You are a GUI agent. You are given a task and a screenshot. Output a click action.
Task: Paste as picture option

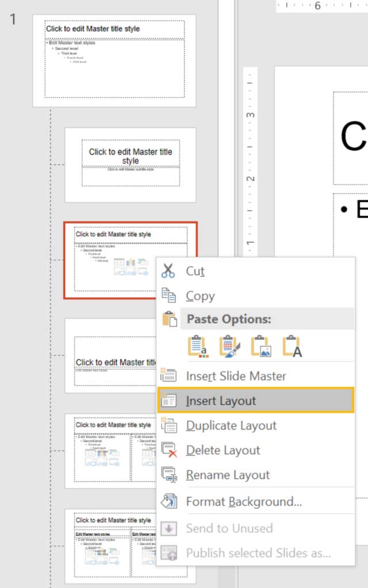click(261, 346)
